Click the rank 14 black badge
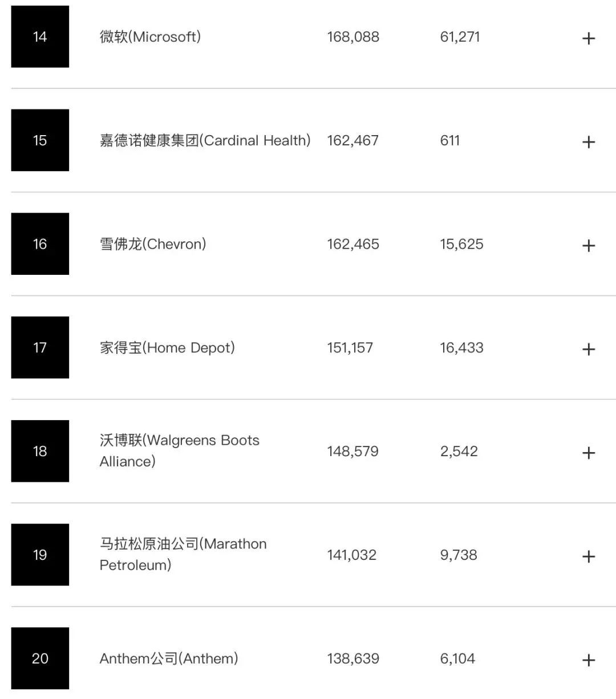Screen dimensions: 616x699 (40, 37)
